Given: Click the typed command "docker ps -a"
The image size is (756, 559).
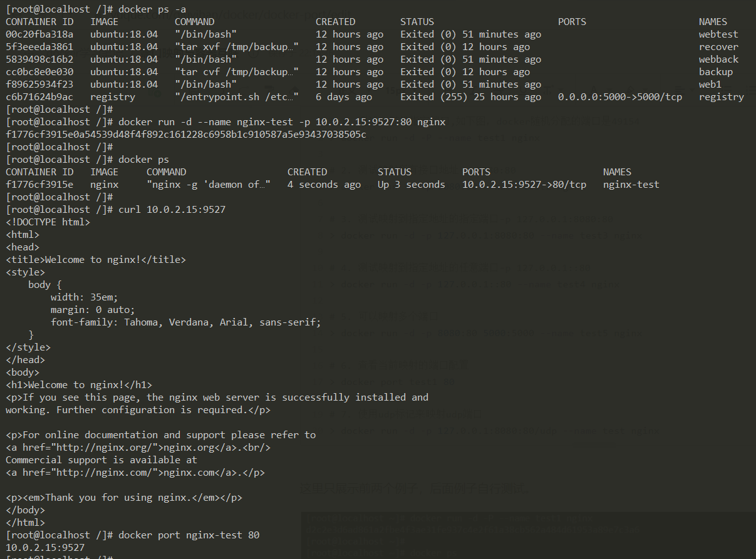Looking at the screenshot, I should [x=152, y=9].
